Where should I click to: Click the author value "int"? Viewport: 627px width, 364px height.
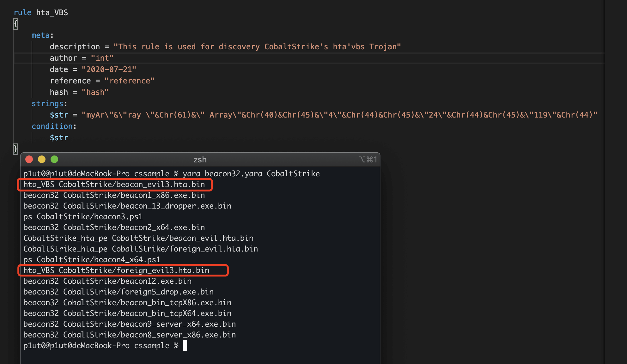pyautogui.click(x=102, y=58)
